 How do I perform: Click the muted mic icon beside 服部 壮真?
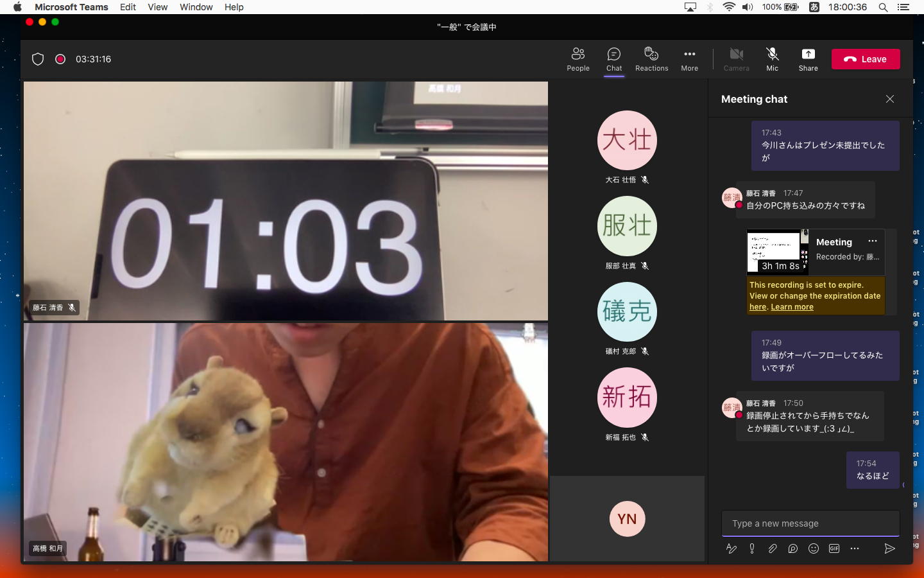click(x=645, y=266)
